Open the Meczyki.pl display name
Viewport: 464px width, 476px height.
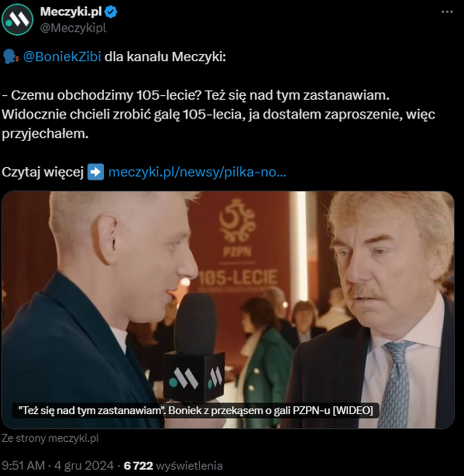pos(70,12)
